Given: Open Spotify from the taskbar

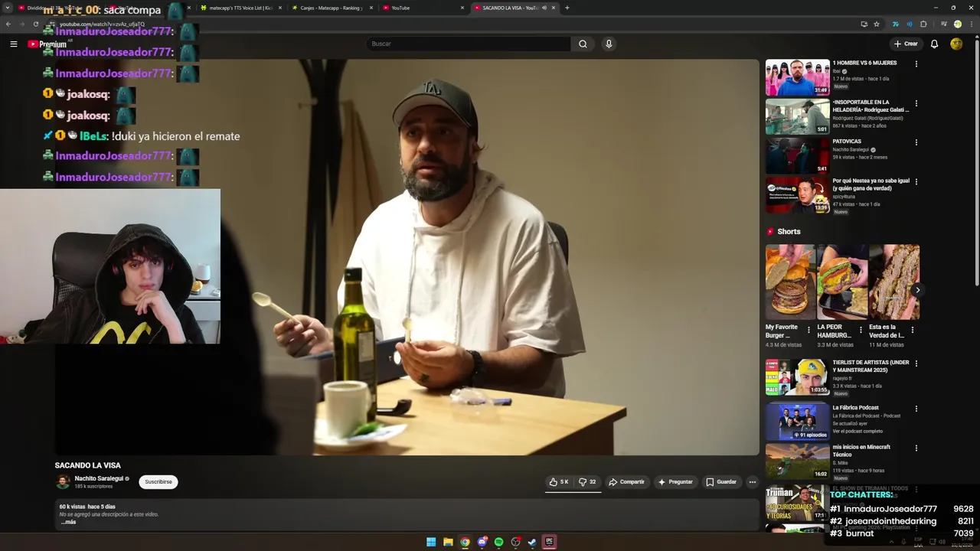Looking at the screenshot, I should click(x=498, y=542).
